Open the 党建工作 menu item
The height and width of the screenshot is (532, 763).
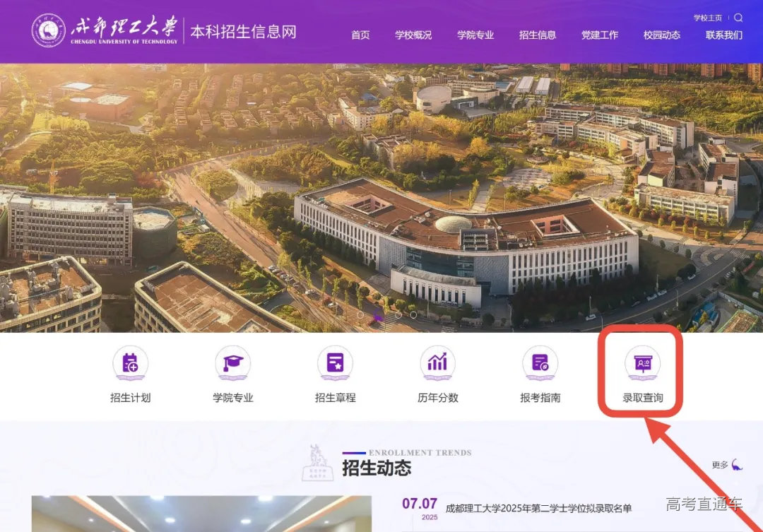pos(599,33)
